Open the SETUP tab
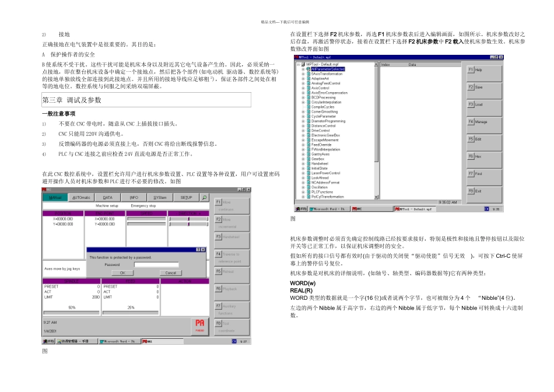The height and width of the screenshot is (392, 554). pyautogui.click(x=186, y=198)
